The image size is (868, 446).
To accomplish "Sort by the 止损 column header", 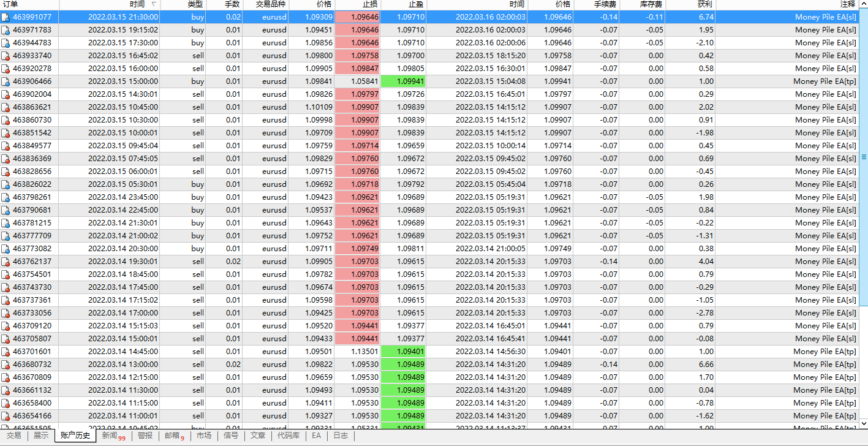I will tap(358, 4).
